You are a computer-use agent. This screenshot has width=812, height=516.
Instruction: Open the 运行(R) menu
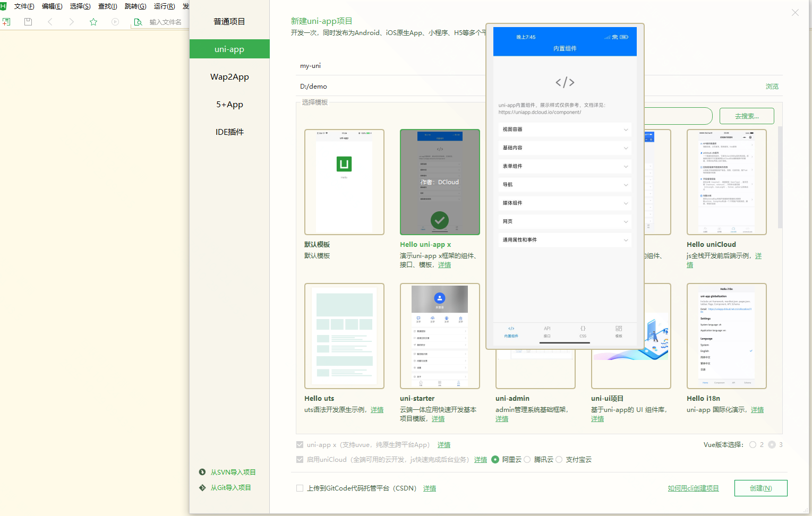click(x=165, y=6)
